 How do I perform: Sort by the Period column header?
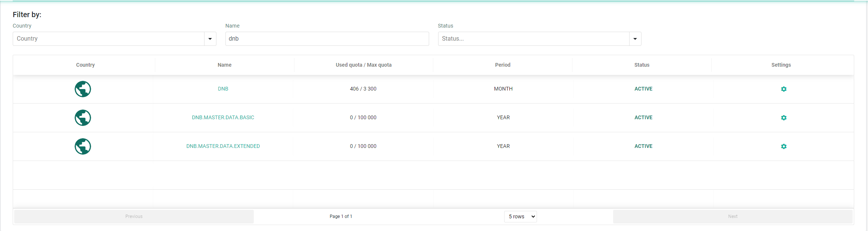[x=503, y=65]
